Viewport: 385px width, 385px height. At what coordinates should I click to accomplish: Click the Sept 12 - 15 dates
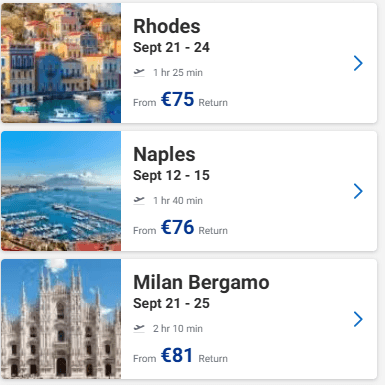[x=171, y=176]
